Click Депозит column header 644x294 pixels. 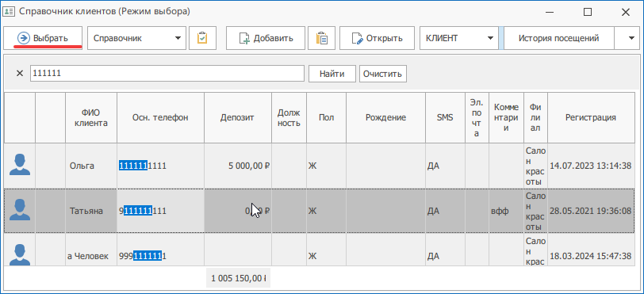tap(237, 117)
